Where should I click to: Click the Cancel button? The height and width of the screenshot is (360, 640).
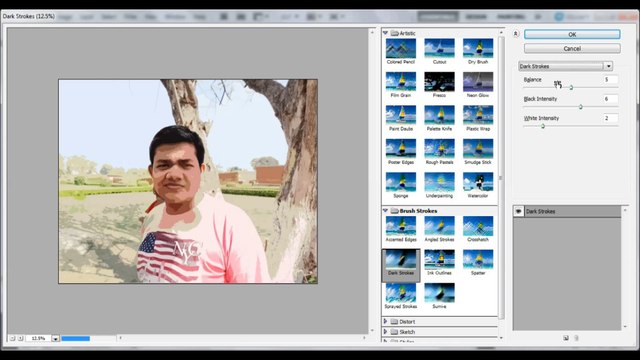tap(572, 49)
